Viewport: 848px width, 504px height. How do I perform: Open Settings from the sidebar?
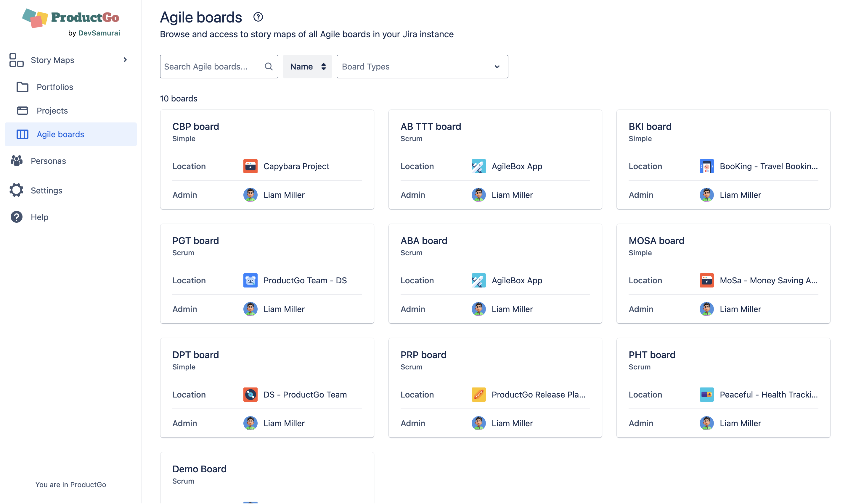(x=46, y=190)
